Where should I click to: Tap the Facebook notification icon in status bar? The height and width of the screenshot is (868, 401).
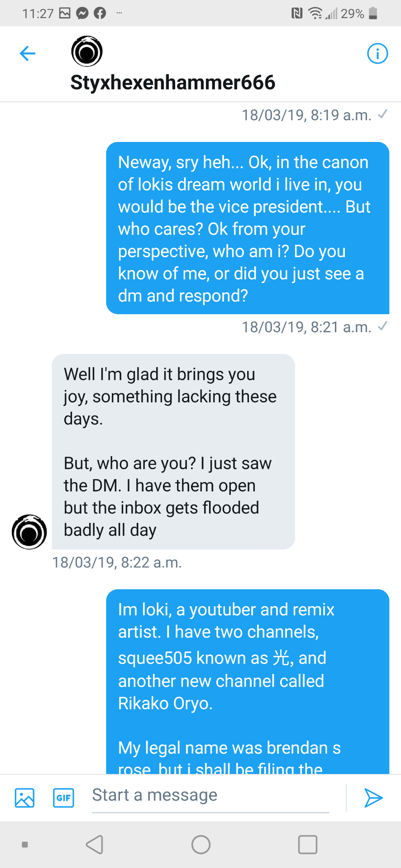(x=100, y=14)
